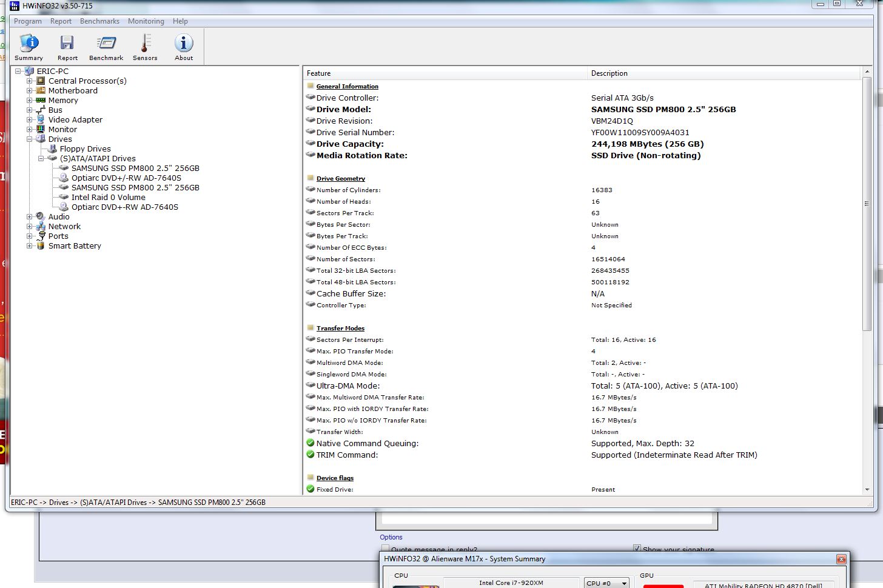Image resolution: width=883 pixels, height=588 pixels.
Task: Collapse the ERIC-PC root node
Action: click(x=18, y=71)
